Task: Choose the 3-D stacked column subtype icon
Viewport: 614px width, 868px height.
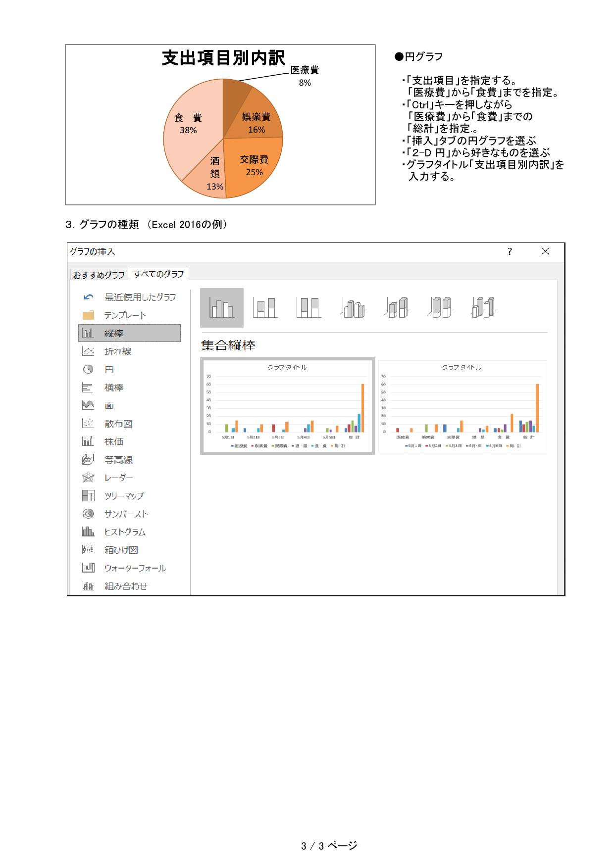Action: 396,308
